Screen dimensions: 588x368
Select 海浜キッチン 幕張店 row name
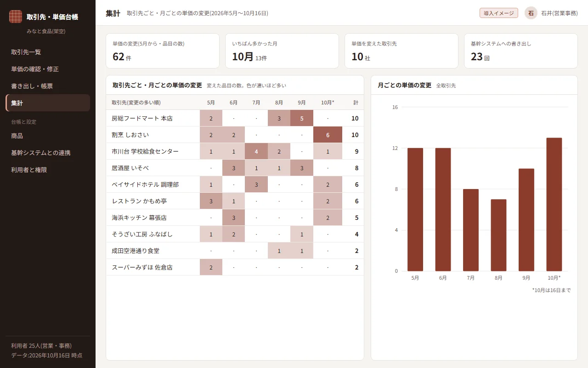[139, 218]
